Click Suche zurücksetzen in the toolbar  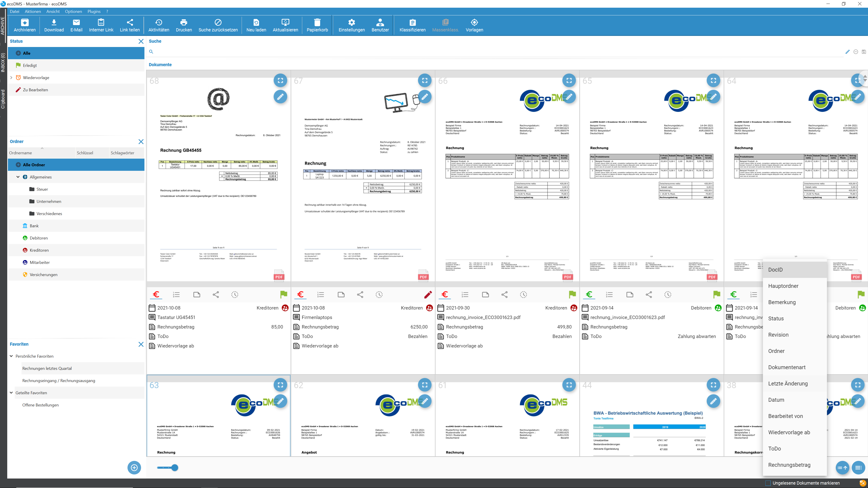tap(218, 25)
